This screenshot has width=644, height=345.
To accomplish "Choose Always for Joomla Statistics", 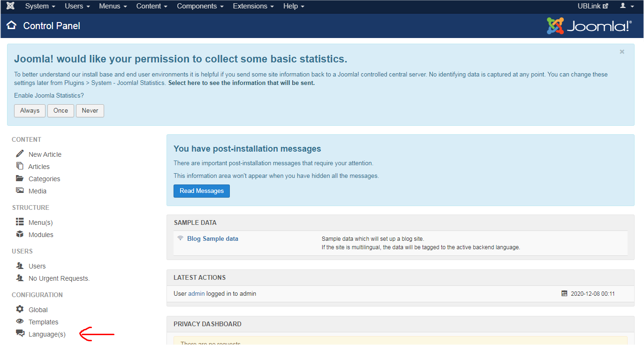I will point(30,111).
